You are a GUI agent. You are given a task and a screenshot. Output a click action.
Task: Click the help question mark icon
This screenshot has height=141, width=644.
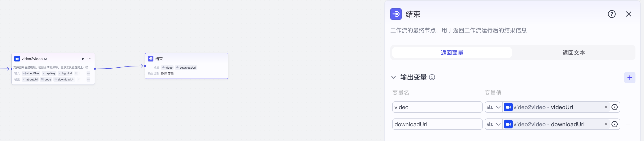[612, 14]
